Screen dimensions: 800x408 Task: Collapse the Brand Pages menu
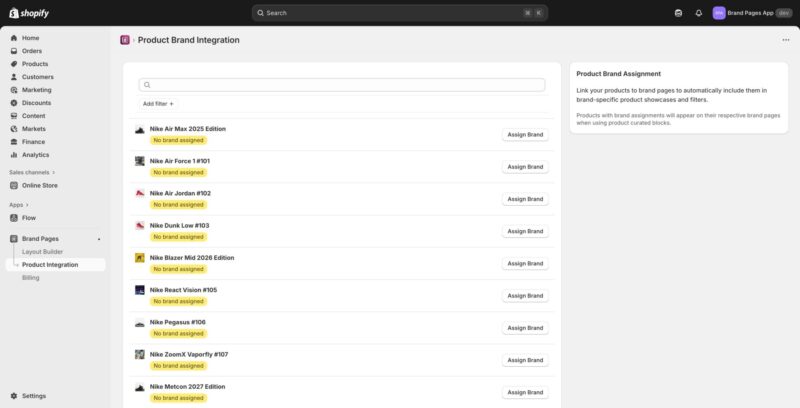click(98, 239)
